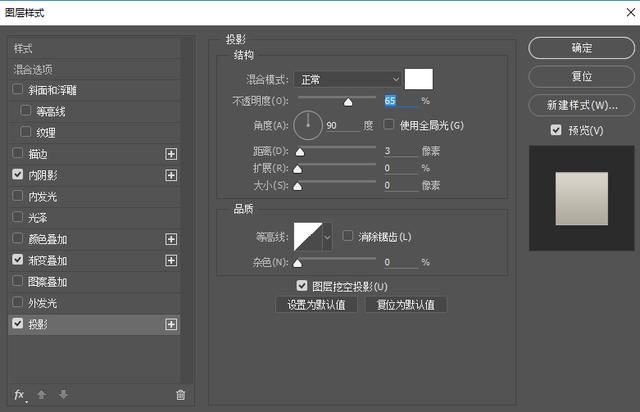The height and width of the screenshot is (412, 640).
Task: Toggle 使用全局光(G) checkbox
Action: [x=389, y=124]
